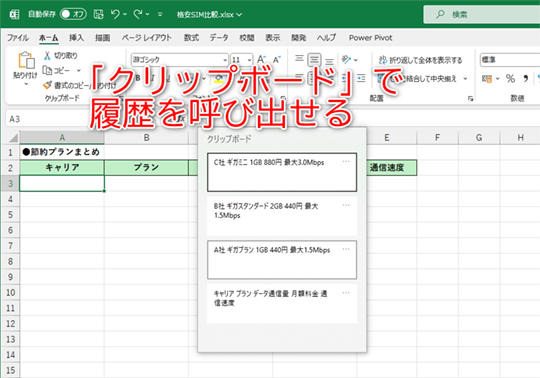The image size is (540, 378).
Task: Click the comma style icon
Action: point(526,79)
